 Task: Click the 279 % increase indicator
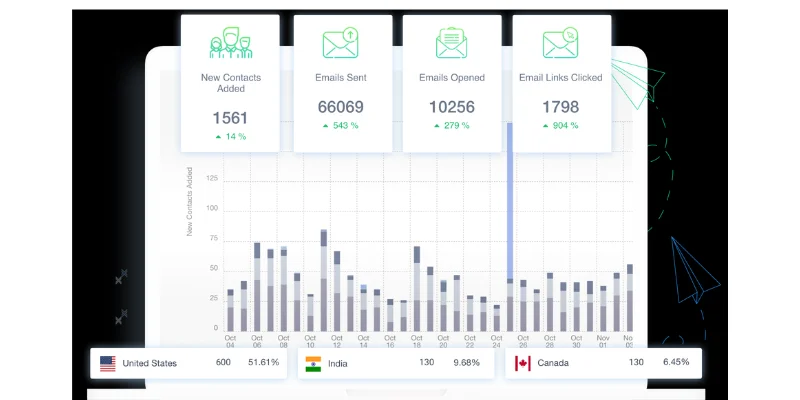[x=452, y=126]
